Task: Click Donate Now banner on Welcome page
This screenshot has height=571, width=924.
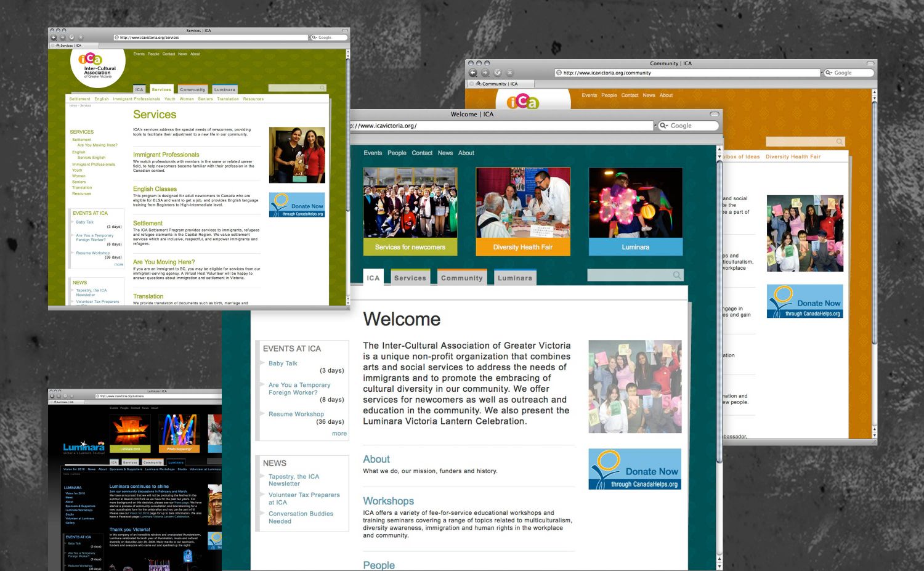Action: (x=634, y=469)
